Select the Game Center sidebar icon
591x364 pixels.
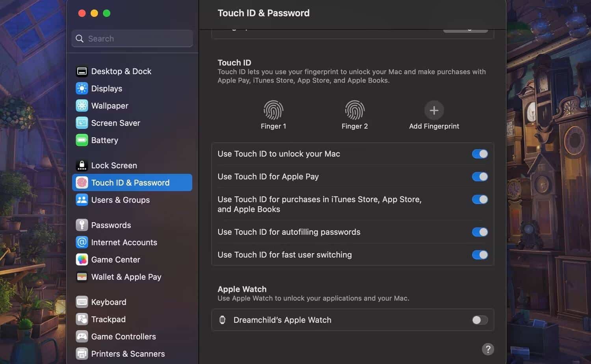pos(82,260)
